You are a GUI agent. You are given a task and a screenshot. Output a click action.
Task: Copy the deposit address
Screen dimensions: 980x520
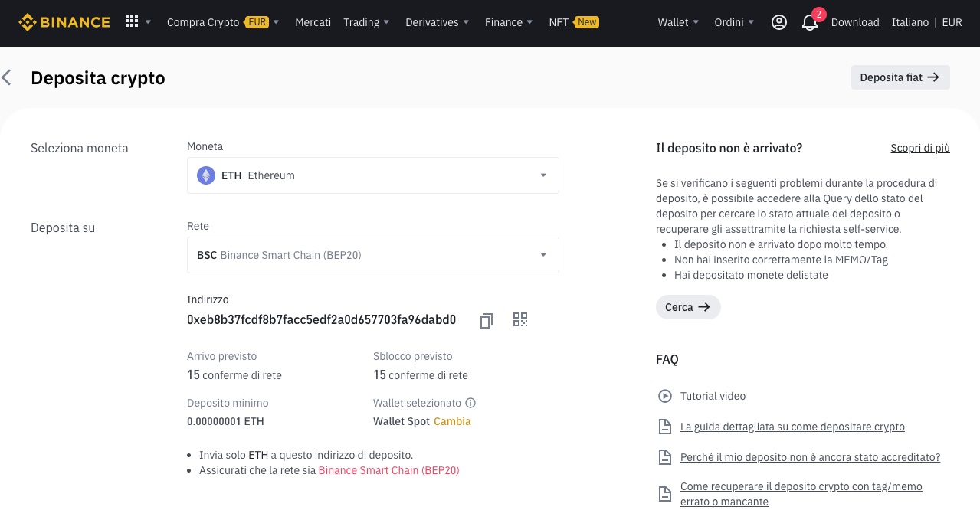486,320
